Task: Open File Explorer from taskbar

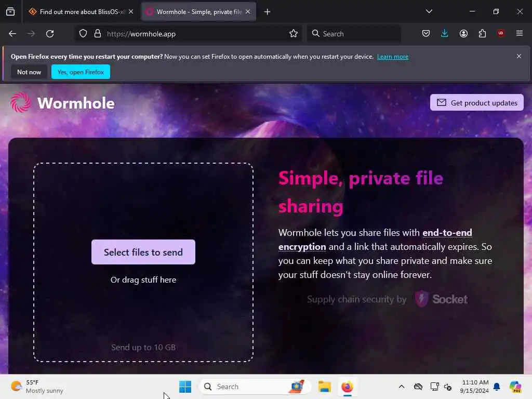Action: pos(324,387)
